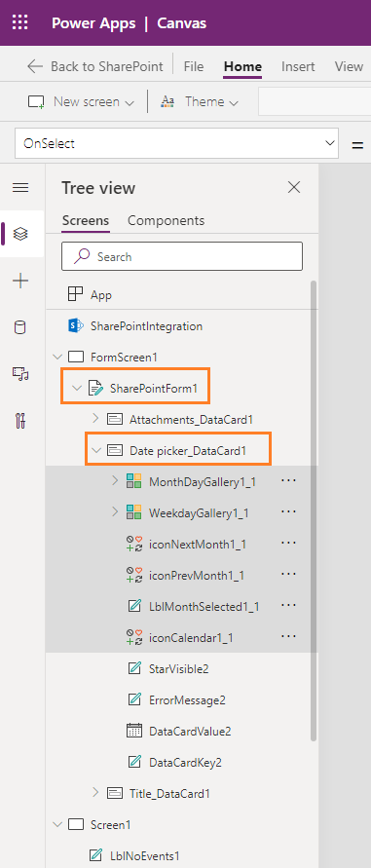Viewport: 371px width, 868px height.
Task: Open more options for iconCalendar1_1
Action: (x=288, y=637)
